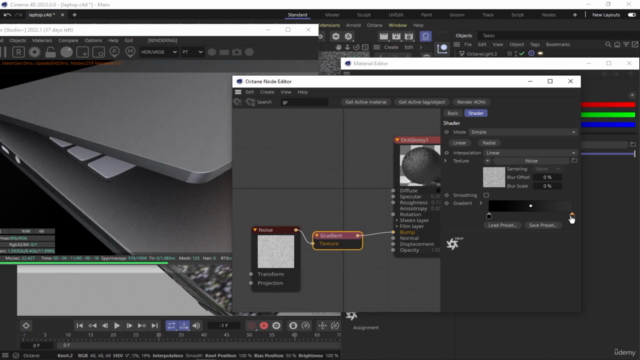640x360 pixels.
Task: Click the Octane help logo in Node Editor
Action: [453, 244]
